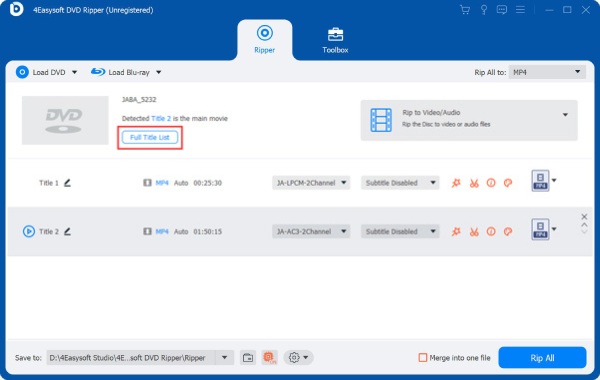
Task: Open JA-LPCM-2Channel audio dropdown for Title 1
Action: click(311, 183)
